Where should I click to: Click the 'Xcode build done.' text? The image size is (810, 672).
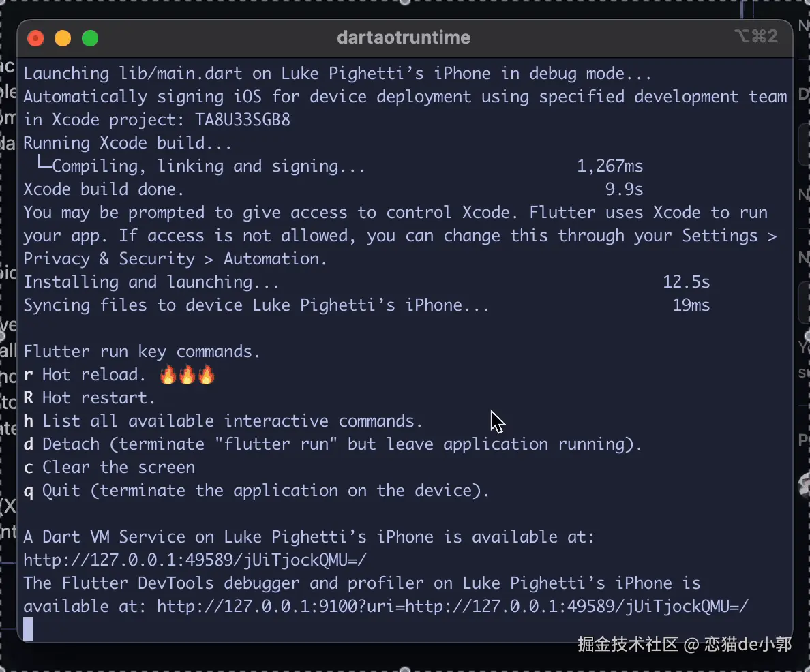[x=104, y=189]
